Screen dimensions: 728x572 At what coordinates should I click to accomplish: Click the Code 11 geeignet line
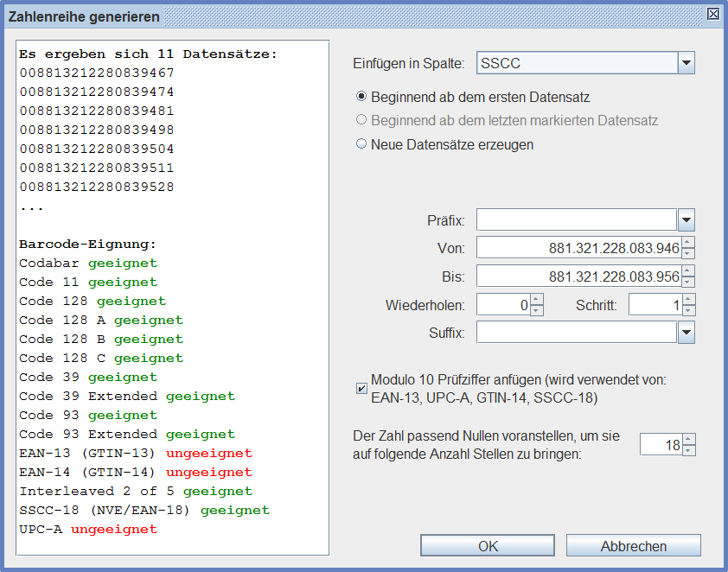coord(88,282)
